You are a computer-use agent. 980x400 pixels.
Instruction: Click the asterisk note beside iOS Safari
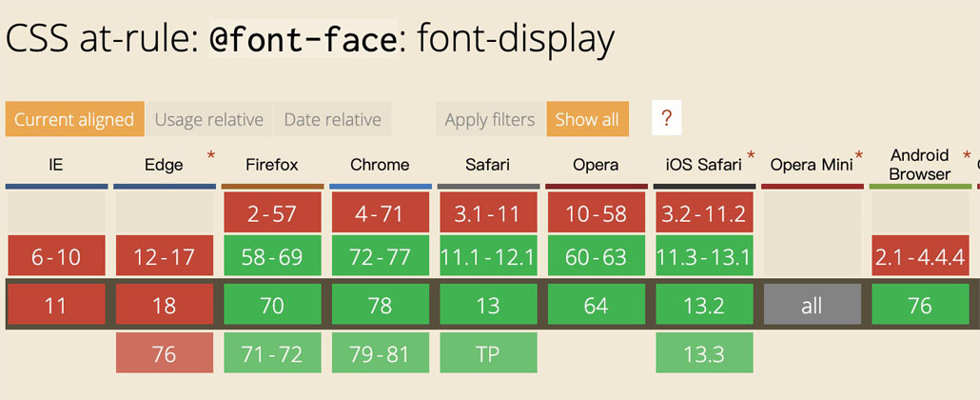tap(751, 155)
